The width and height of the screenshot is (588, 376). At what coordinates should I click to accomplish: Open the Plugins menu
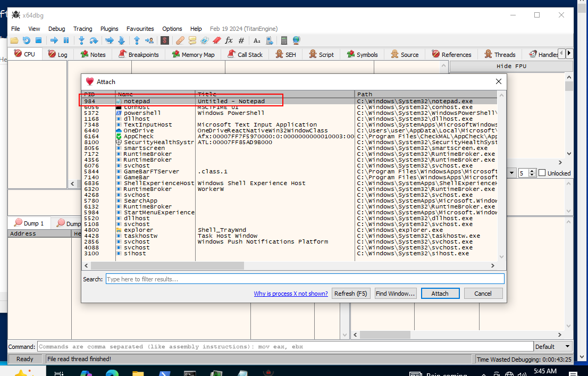(109, 29)
